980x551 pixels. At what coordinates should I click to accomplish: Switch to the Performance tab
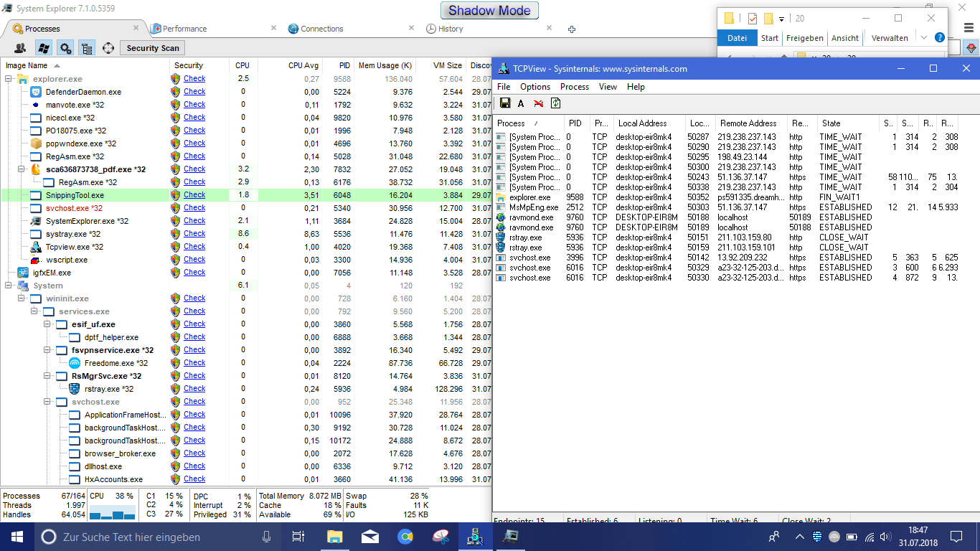pos(184,29)
